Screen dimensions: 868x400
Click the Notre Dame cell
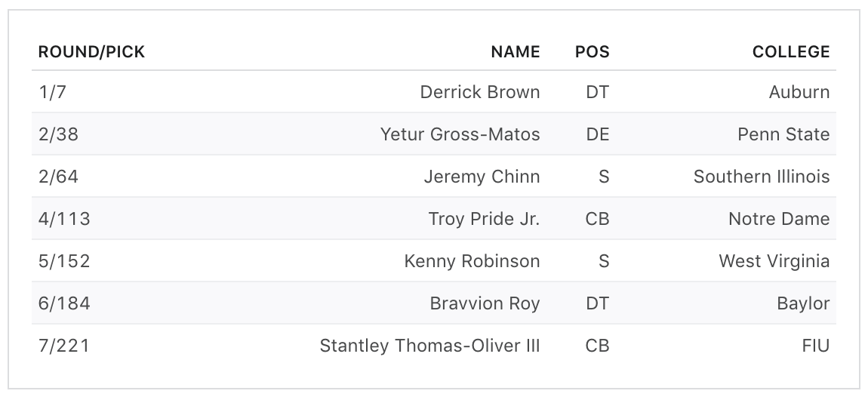coord(778,219)
